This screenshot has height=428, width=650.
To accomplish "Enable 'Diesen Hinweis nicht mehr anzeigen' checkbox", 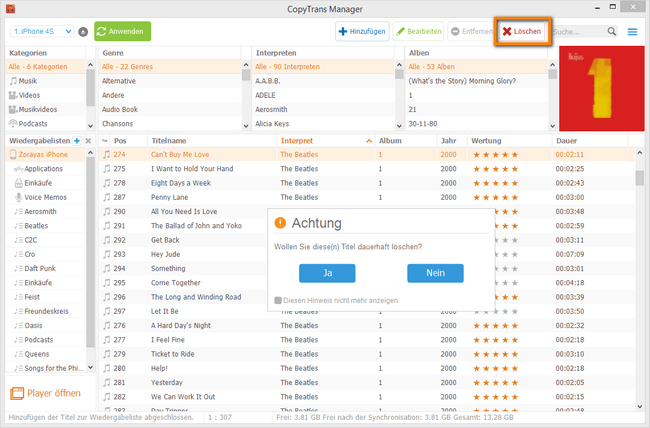I will [x=278, y=300].
